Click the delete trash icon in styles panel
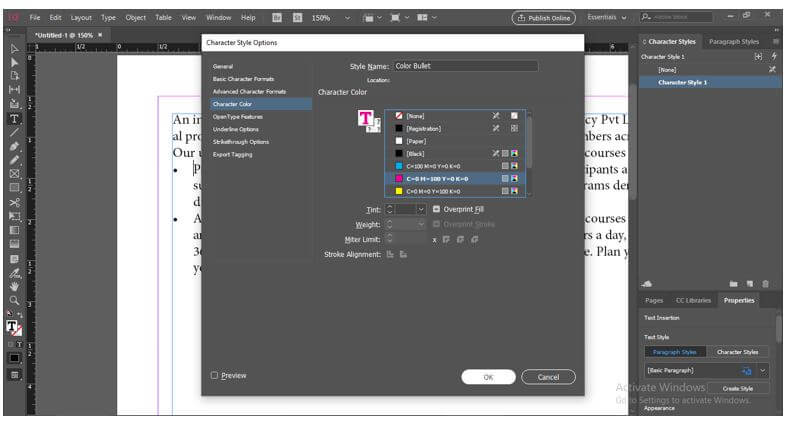794x425 pixels. 766,284
